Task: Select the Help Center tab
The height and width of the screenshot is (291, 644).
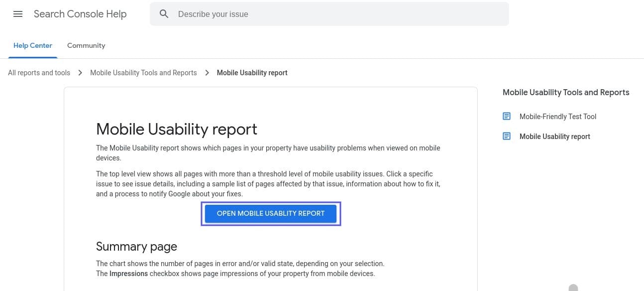Action: click(32, 45)
